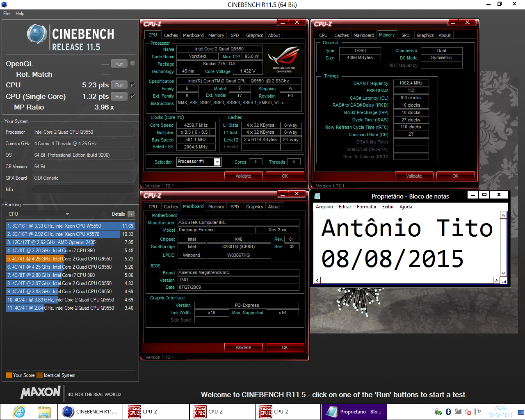The width and height of the screenshot is (525, 420).
Task: Open the Ranking CPU dropdown
Action: click(x=39, y=214)
